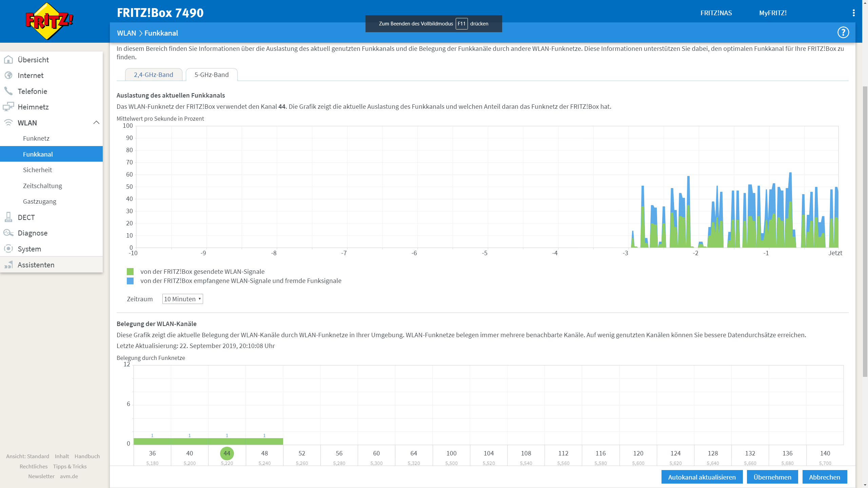Collapse the WLAN menu chevron

[96, 123]
